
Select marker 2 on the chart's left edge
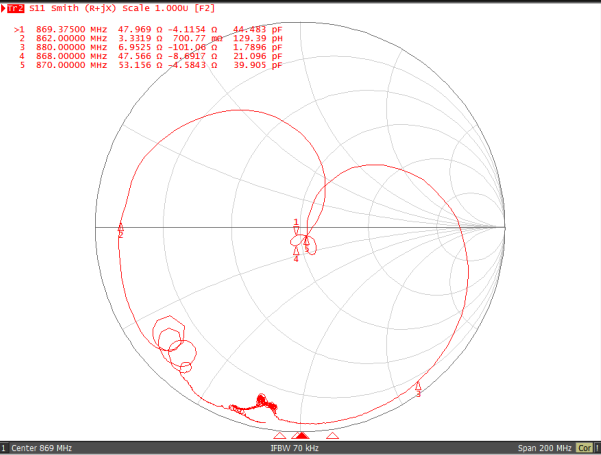pyautogui.click(x=120, y=227)
